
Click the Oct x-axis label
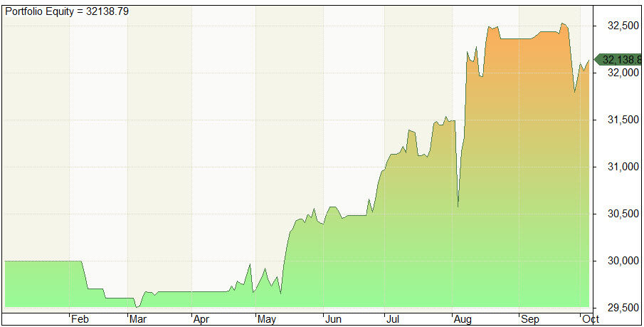pyautogui.click(x=590, y=319)
